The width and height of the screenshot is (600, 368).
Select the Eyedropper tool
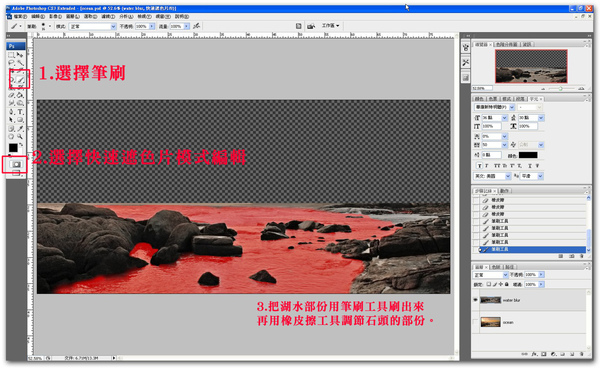click(x=20, y=129)
